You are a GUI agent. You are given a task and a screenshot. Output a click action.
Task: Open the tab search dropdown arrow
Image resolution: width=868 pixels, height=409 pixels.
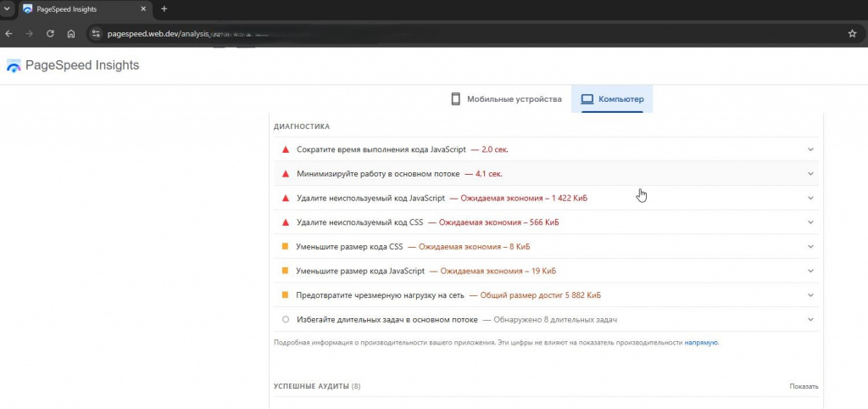pos(7,9)
